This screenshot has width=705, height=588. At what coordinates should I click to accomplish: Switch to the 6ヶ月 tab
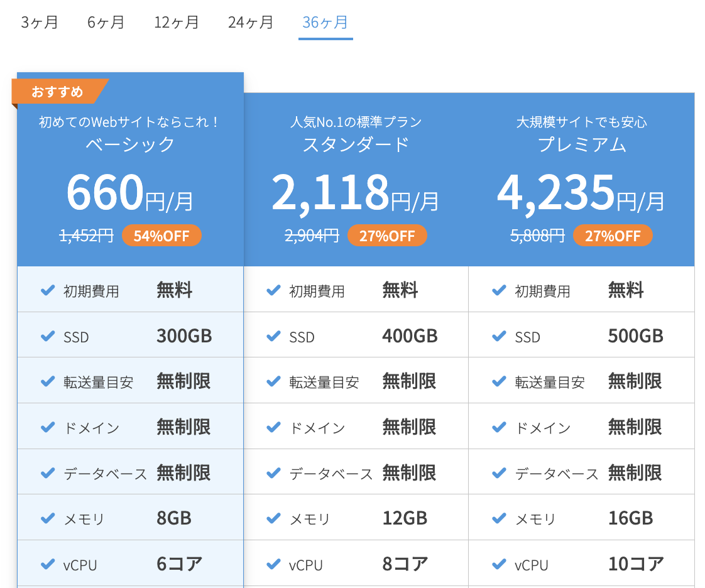pyautogui.click(x=106, y=22)
